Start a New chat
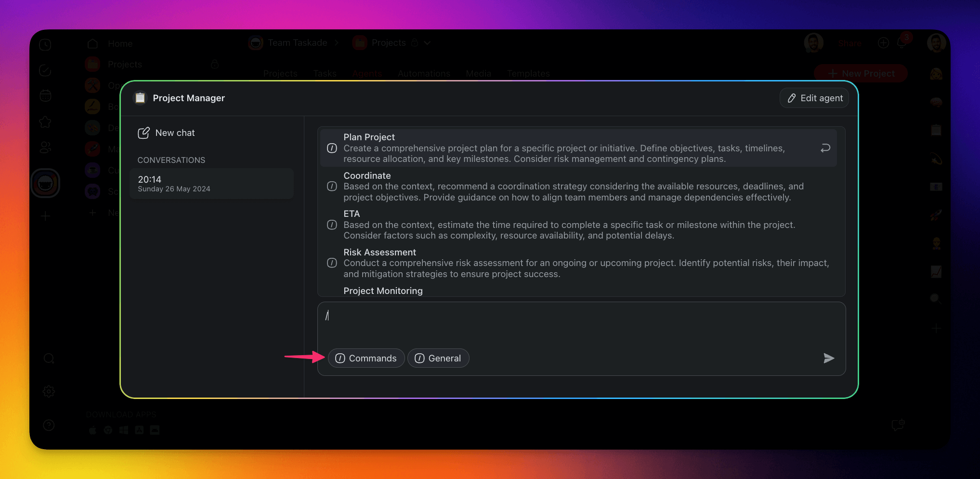Screen dimensions: 980x479 [x=175, y=133]
